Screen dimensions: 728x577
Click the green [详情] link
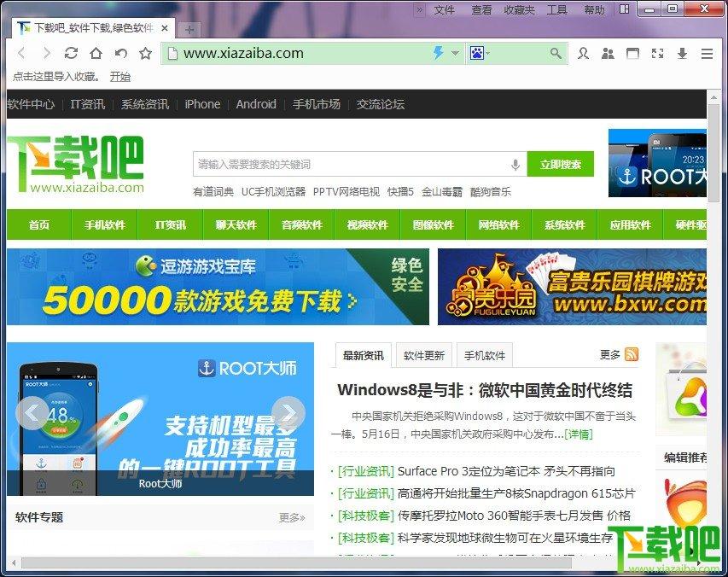(579, 434)
